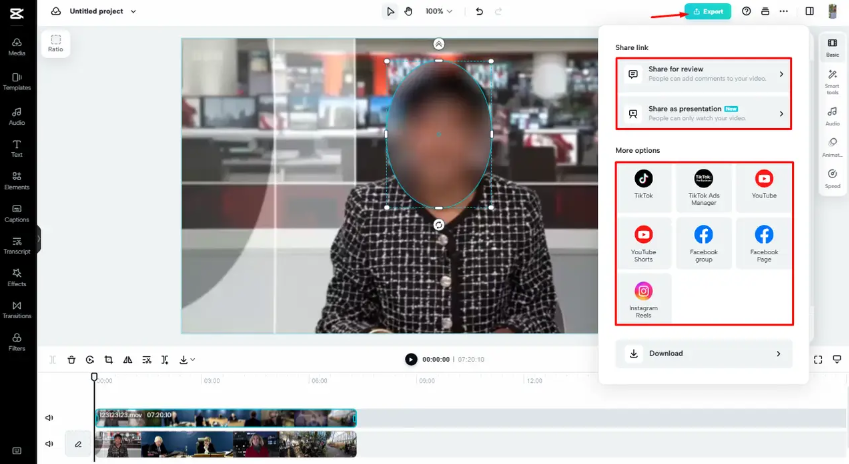
Task: Select the crop tool in timeline toolbar
Action: [108, 360]
